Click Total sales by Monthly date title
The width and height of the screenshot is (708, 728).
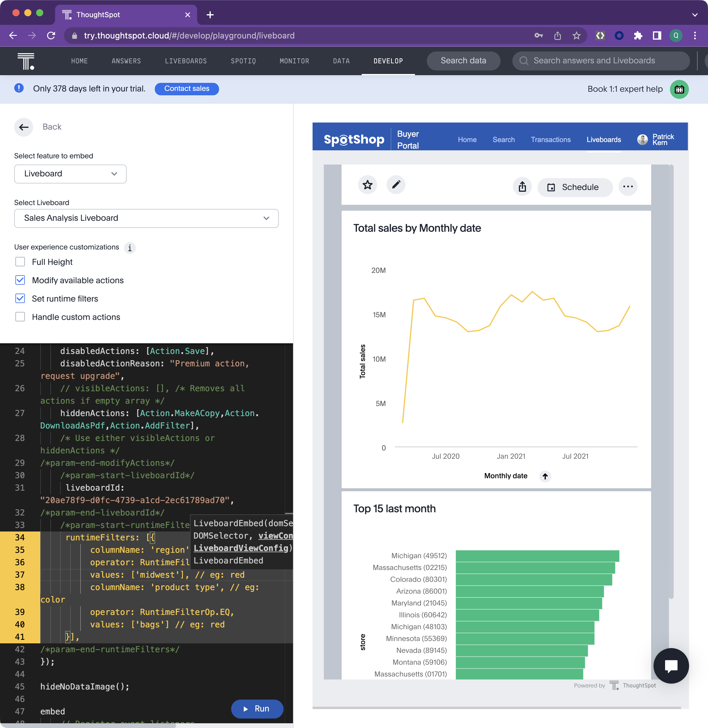tap(417, 228)
